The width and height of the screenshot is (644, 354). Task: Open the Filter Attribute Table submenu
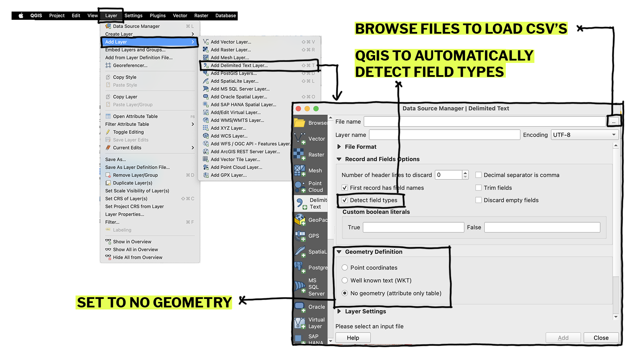tap(149, 124)
